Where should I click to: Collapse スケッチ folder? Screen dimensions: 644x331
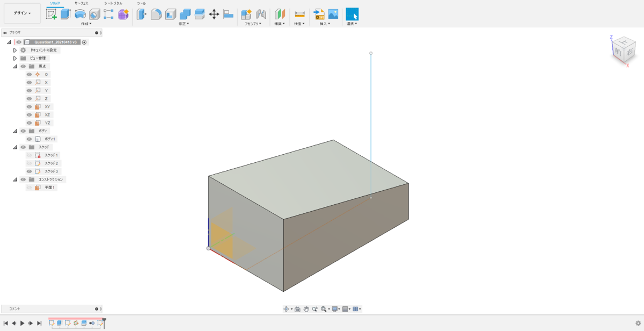[x=15, y=147]
